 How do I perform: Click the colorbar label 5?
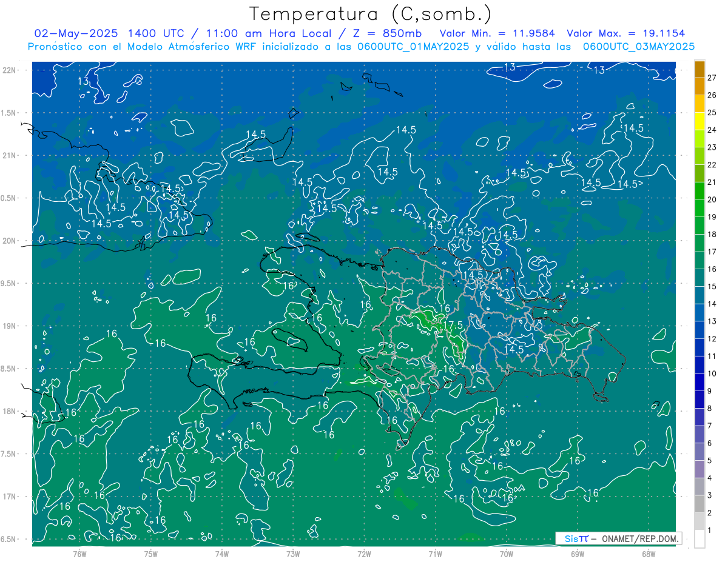coord(710,461)
